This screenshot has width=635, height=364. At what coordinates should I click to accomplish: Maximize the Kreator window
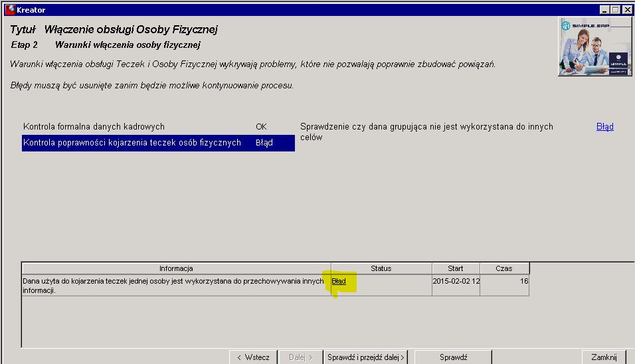click(616, 10)
